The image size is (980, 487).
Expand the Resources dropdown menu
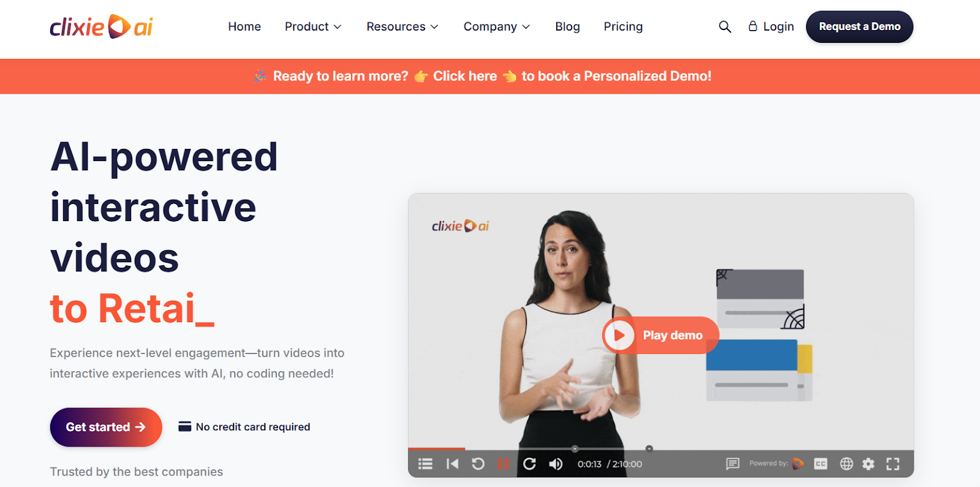[x=402, y=26]
